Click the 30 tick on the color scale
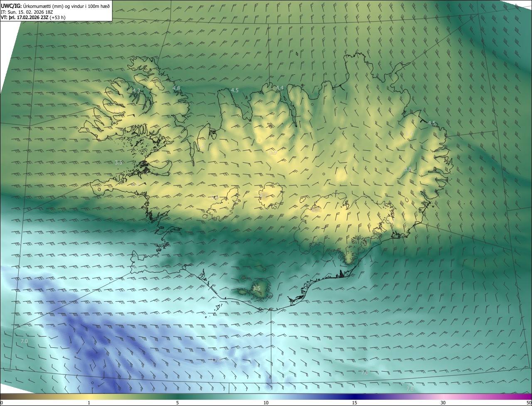The height and width of the screenshot is (406, 532). point(443,403)
